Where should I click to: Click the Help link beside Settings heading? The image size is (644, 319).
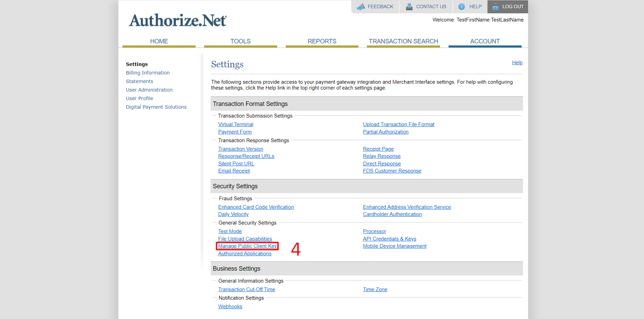pos(517,63)
